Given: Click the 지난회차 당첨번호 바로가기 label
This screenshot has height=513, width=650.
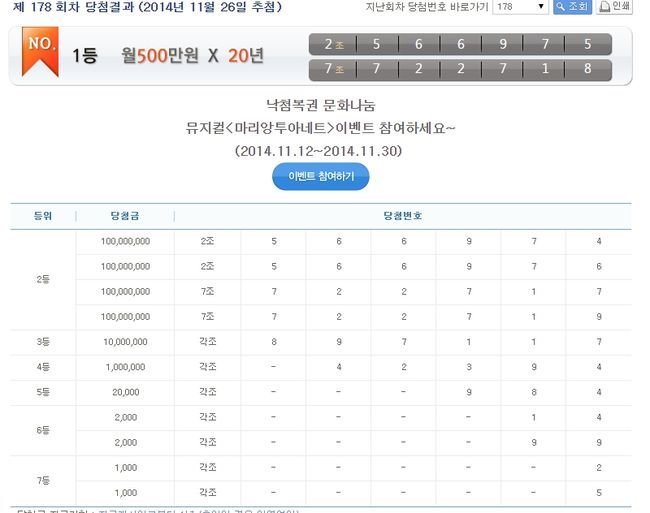Looking at the screenshot, I should (x=425, y=7).
